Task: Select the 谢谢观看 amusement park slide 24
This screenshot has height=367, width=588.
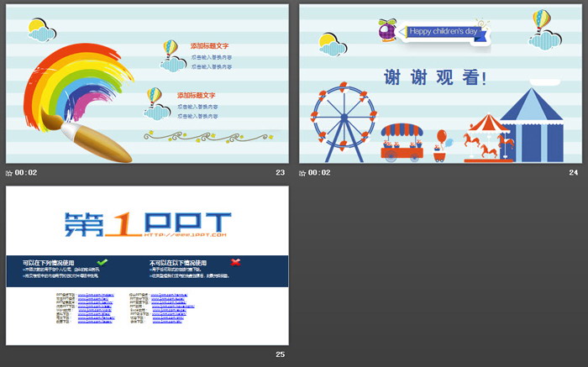Action: coord(441,84)
